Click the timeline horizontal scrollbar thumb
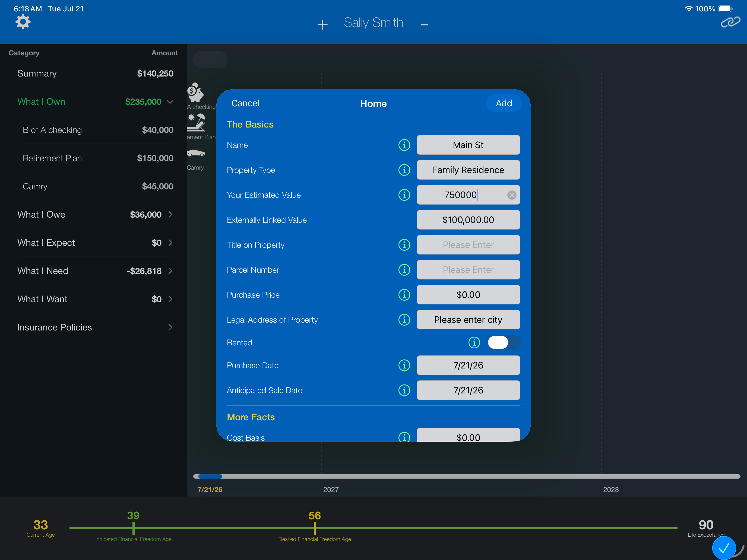Image resolution: width=747 pixels, height=560 pixels. coord(210,476)
